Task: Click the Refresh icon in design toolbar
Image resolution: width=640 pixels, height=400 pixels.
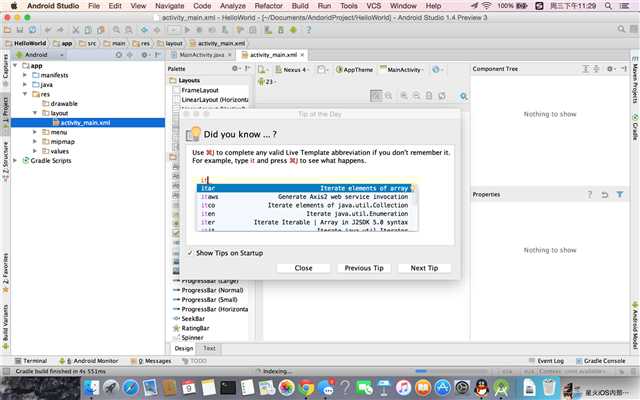Action: (x=442, y=96)
